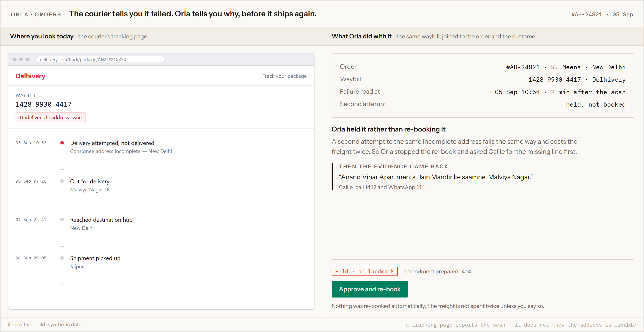Click the Out for delivery timeline dot
The image size is (644, 332).
pos(62,181)
